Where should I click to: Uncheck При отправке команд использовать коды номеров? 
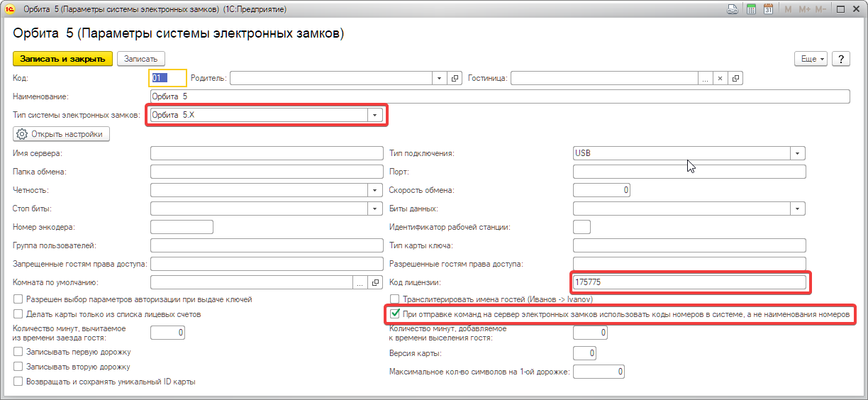395,313
